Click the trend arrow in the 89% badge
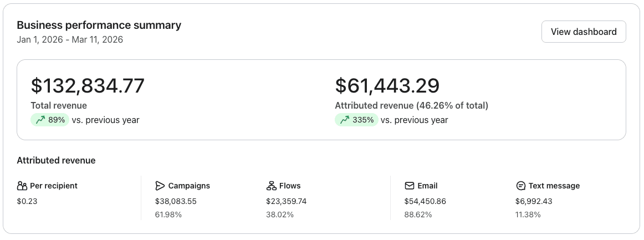 (x=40, y=120)
